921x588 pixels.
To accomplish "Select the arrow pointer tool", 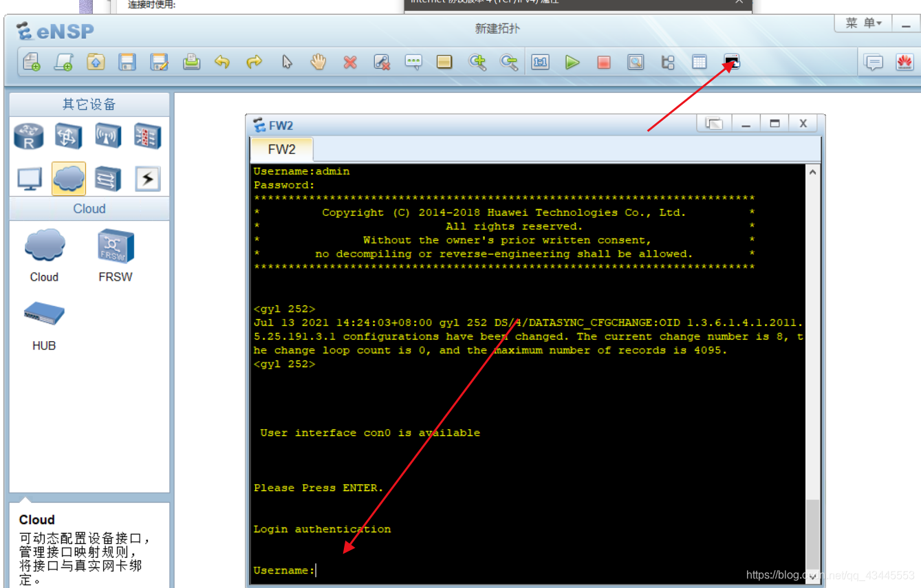I will pos(287,63).
